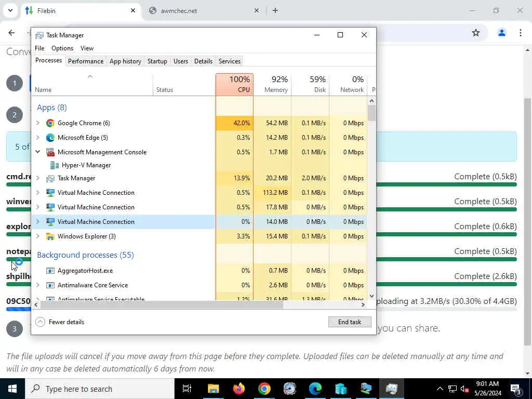Screen dimensions: 532x399
Task: Bookmark this page with the star icon
Action: (476, 33)
